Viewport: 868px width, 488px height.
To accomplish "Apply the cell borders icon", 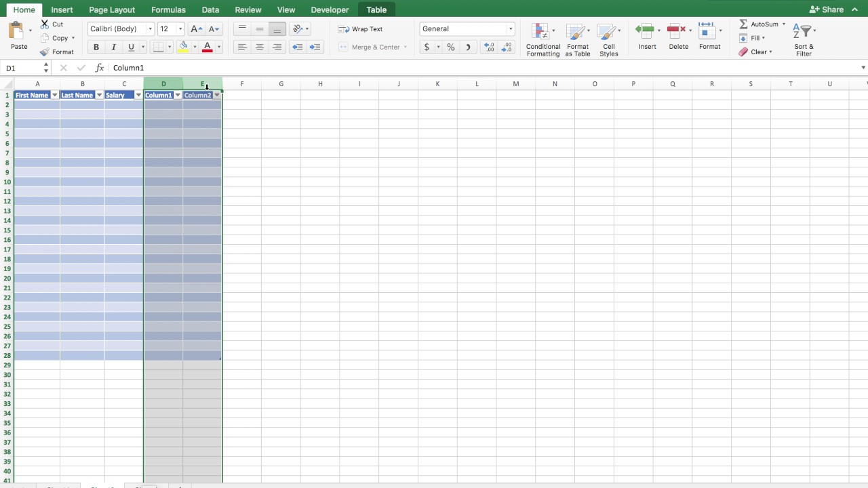I will 159,47.
